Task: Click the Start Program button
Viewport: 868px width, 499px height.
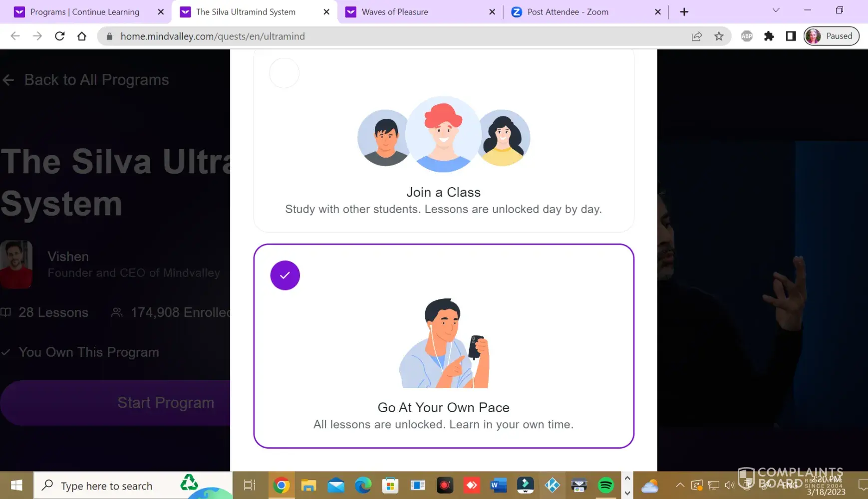Action: coord(115,403)
